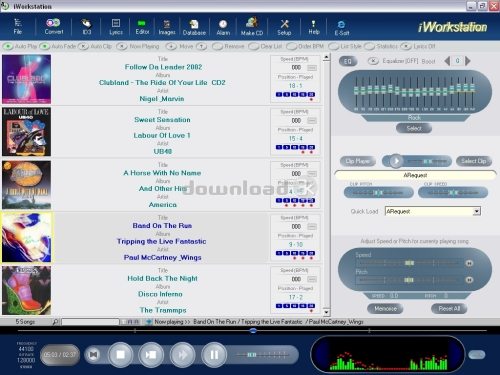
Task: Open the Help menu
Action: click(x=314, y=27)
